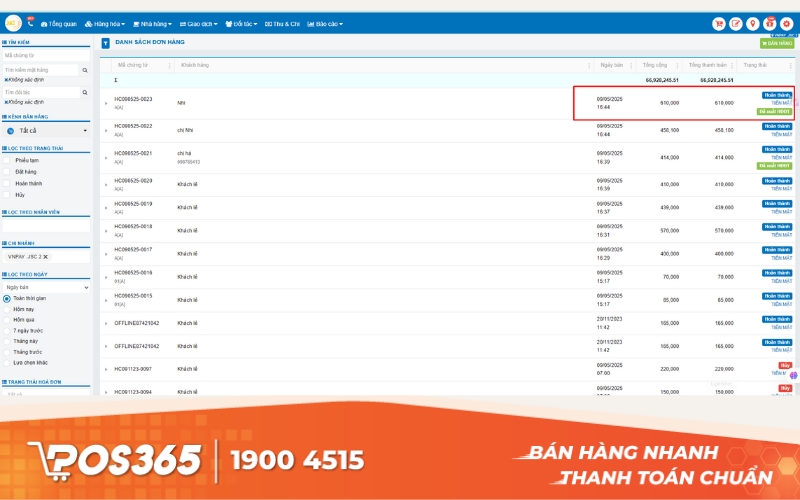Select order code HC090525-0015
This screenshot has width=800, height=500.
click(x=133, y=296)
